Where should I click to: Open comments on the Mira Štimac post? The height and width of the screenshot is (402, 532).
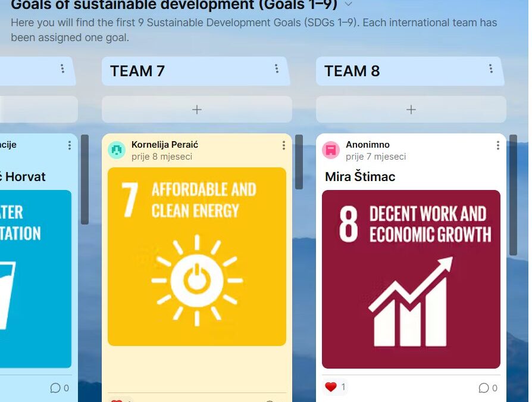(488, 388)
